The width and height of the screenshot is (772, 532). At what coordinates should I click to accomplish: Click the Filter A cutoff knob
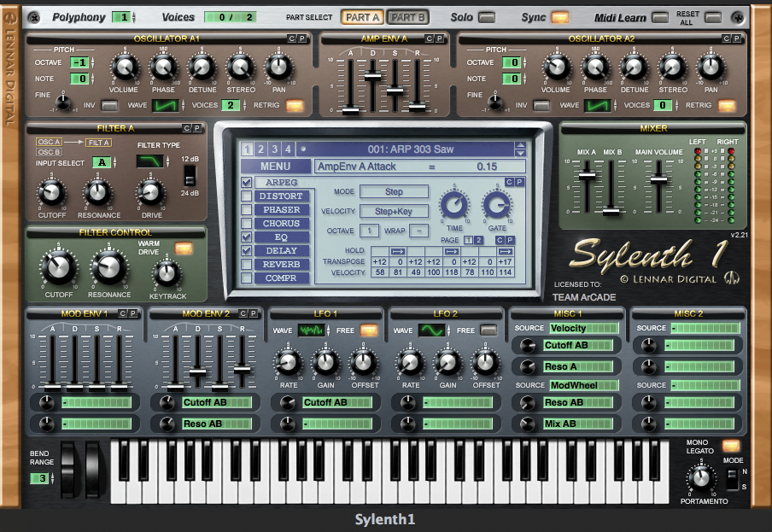(52, 192)
